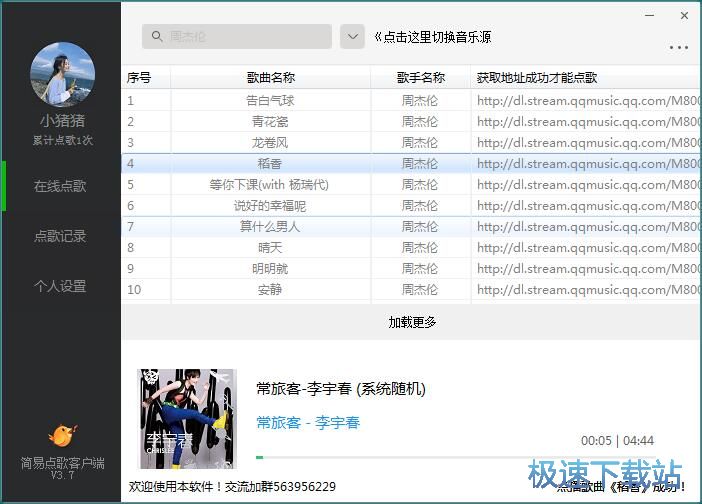Click the 简易点歌客户端 V3.7 label
The width and height of the screenshot is (702, 504).
63,468
